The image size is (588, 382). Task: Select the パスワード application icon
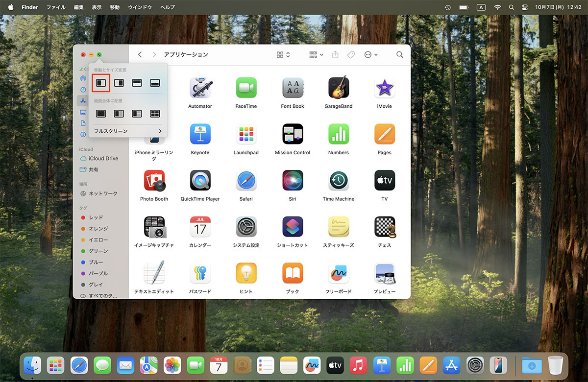click(200, 273)
